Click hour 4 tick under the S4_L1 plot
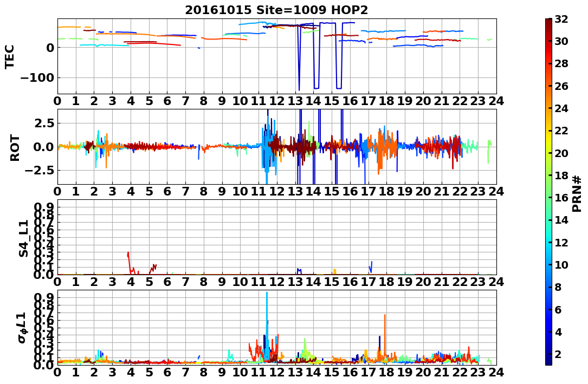The height and width of the screenshot is (384, 588). pos(131,282)
